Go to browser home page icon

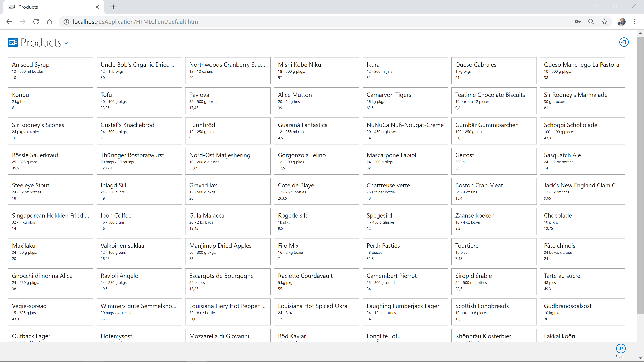click(x=49, y=22)
